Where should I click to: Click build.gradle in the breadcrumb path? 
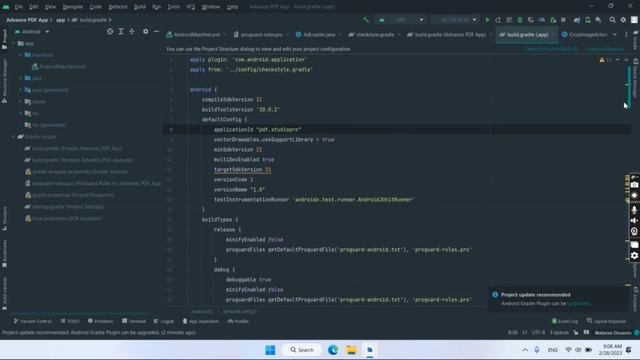89,20
